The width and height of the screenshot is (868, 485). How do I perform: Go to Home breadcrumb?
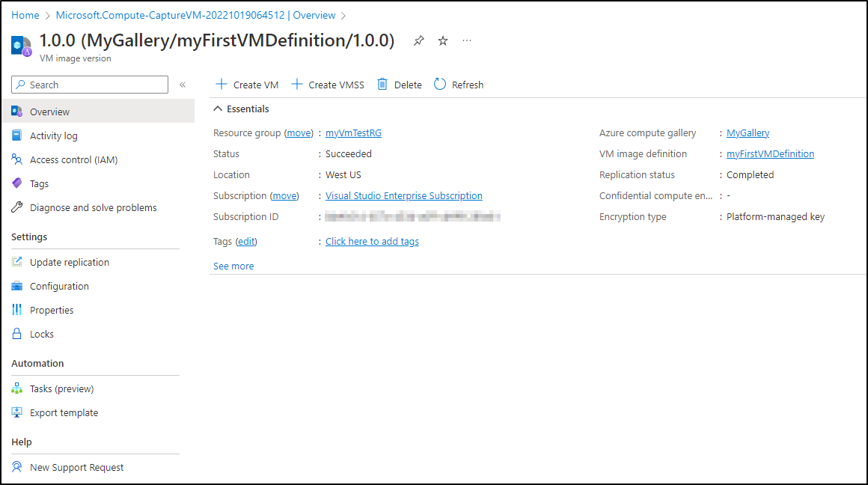(x=25, y=15)
